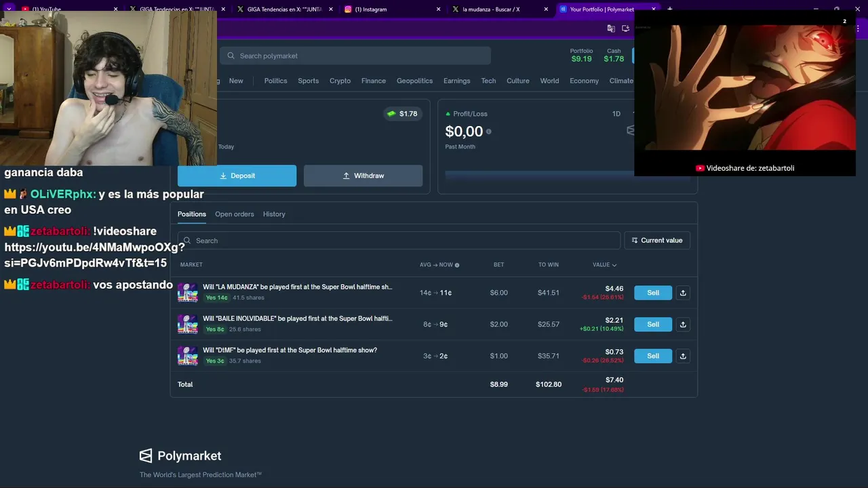Close the la mudanza - Buscar / X tab
The height and width of the screenshot is (488, 868).
[x=546, y=9]
